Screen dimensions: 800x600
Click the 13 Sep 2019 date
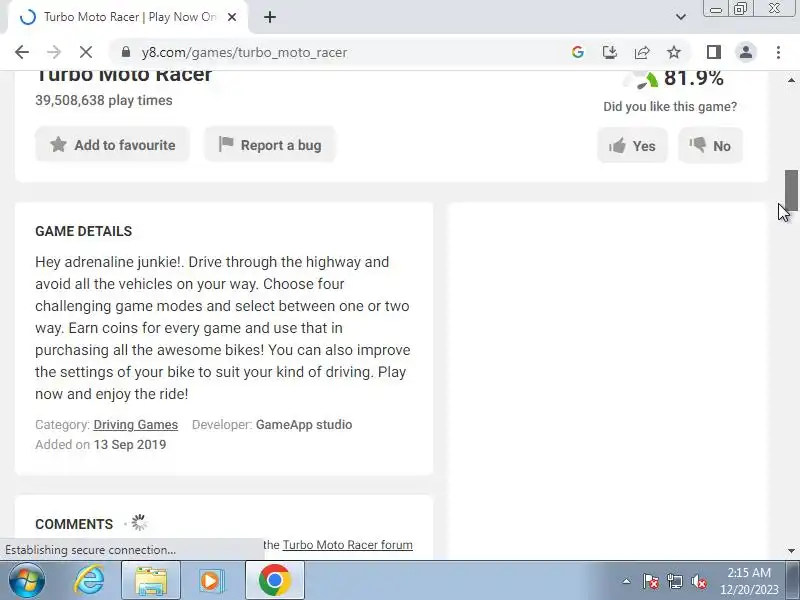[130, 444]
